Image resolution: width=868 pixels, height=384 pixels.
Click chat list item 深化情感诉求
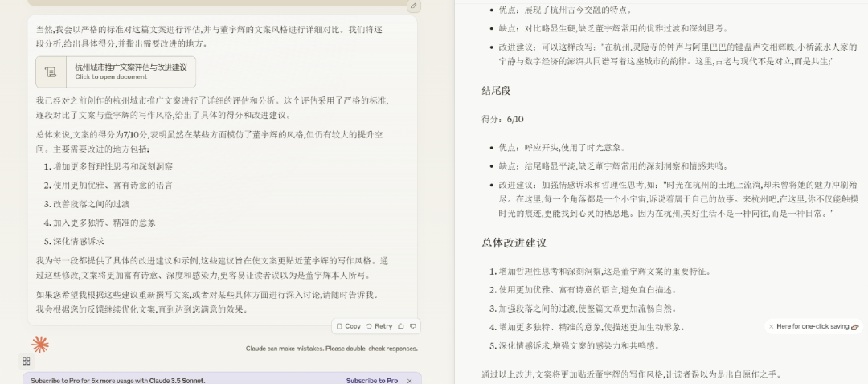tap(79, 241)
